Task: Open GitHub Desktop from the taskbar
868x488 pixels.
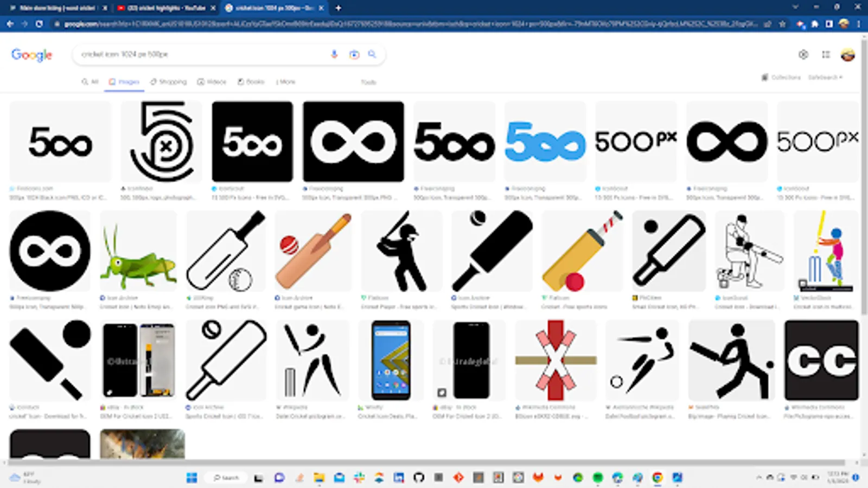Action: 418,478
